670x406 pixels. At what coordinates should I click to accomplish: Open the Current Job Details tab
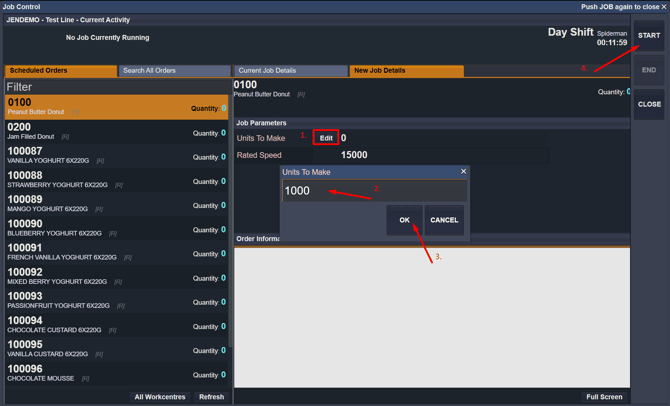click(x=291, y=71)
